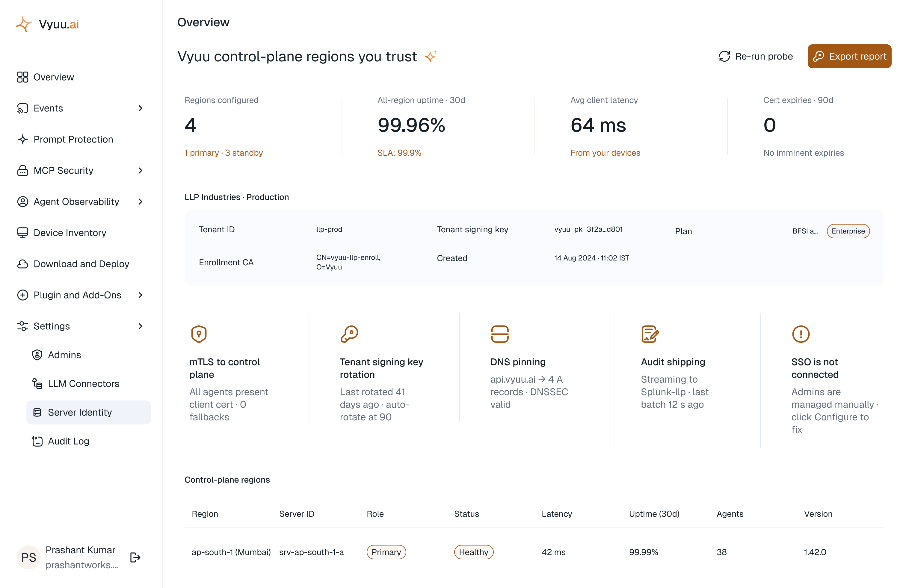Viewport: 906px width, 588px height.
Task: Click the Role column header
Action: [x=375, y=514]
